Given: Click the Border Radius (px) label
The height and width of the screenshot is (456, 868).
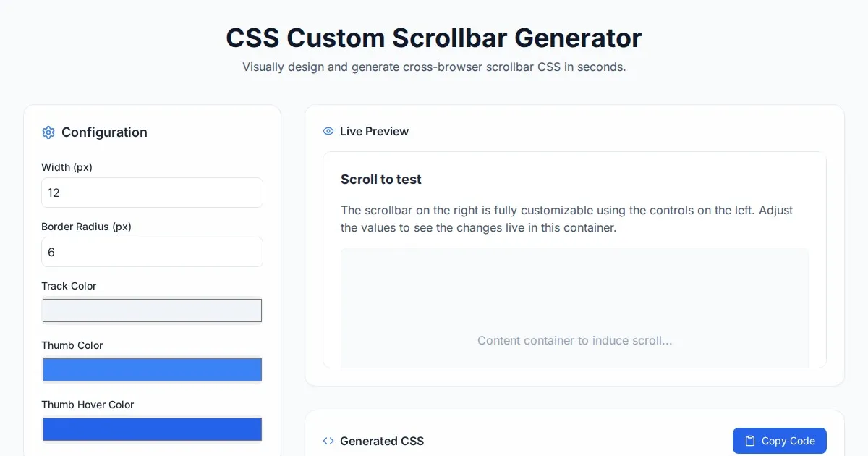Looking at the screenshot, I should coord(86,227).
